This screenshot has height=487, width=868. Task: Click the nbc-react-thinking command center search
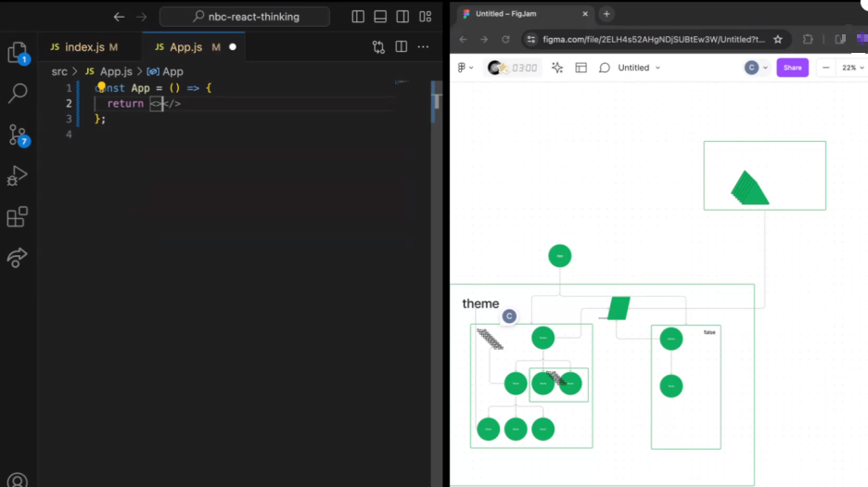[245, 17]
